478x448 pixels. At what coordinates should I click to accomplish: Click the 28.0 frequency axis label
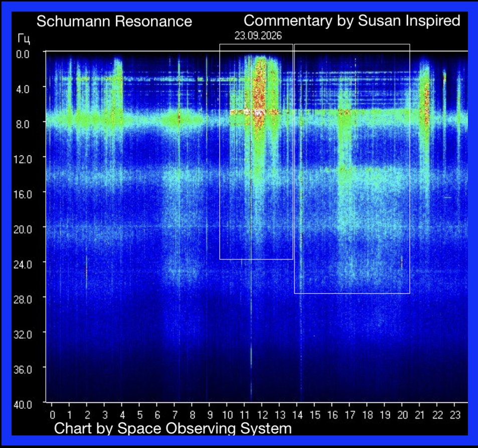click(x=23, y=300)
